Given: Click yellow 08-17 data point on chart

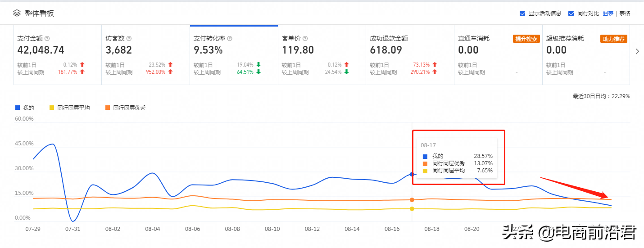Looking at the screenshot, I should pyautogui.click(x=412, y=209).
